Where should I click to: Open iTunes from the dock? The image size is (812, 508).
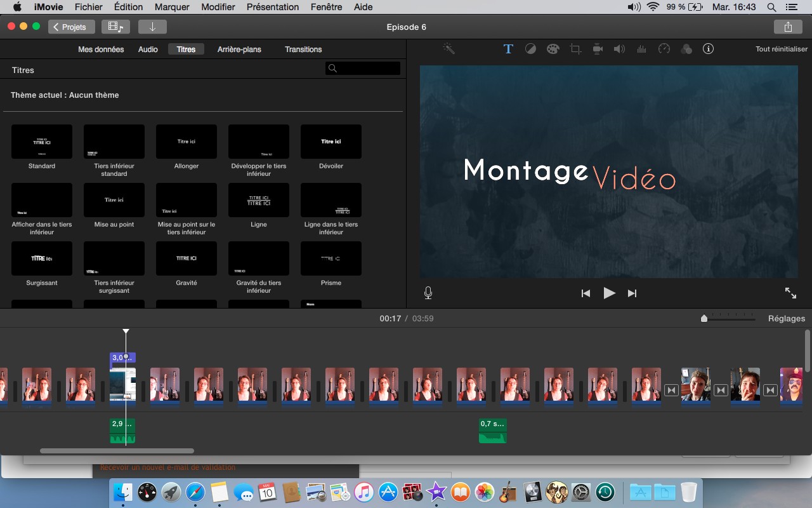(x=364, y=491)
